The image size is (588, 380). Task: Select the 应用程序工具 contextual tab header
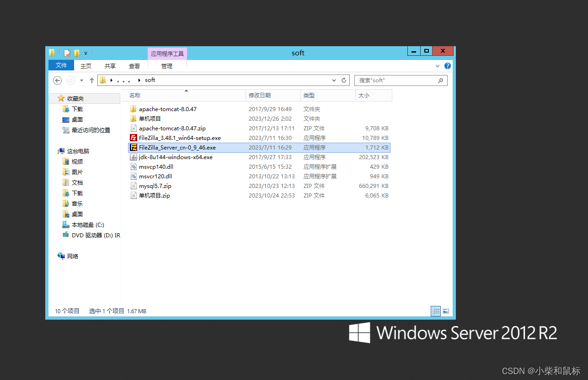pyautogui.click(x=167, y=54)
